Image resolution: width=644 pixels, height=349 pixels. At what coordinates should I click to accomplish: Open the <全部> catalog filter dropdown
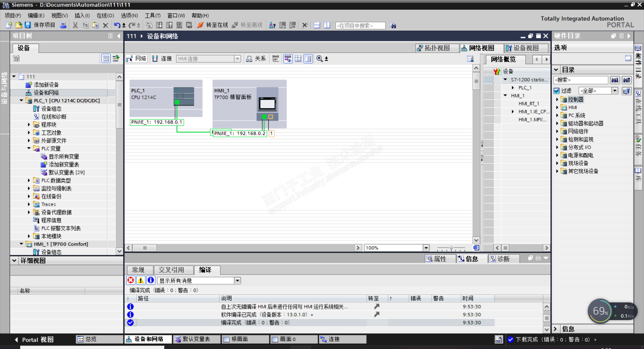(x=615, y=91)
